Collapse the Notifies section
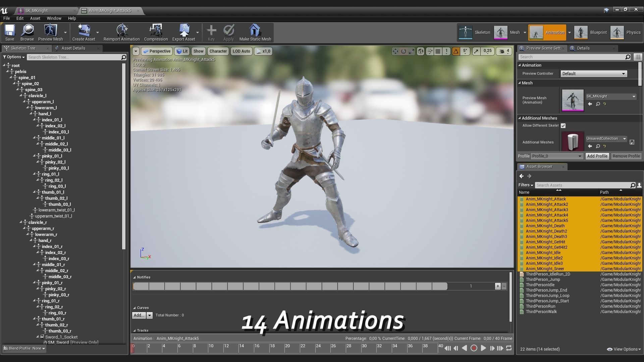This screenshot has height=362, width=644. tap(135, 278)
